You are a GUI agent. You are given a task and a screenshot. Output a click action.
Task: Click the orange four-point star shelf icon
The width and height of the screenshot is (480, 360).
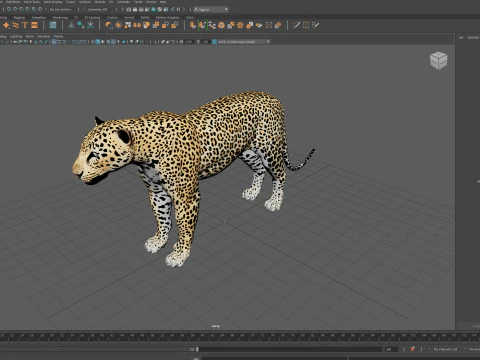(x=6, y=25)
